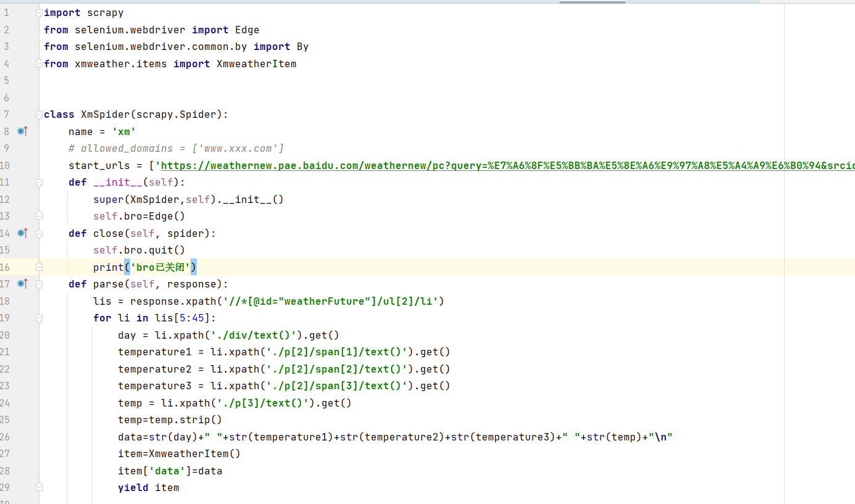Screen dimensions: 855x504
Task: Click 'lis[5:45]' slice in the for loop
Action: 183,318
